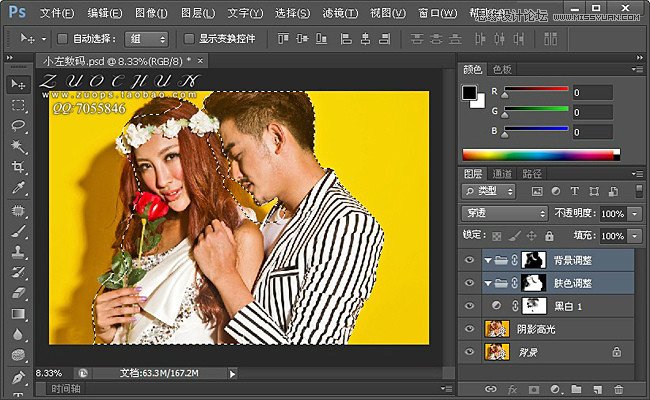Image resolution: width=650 pixels, height=400 pixels.
Task: Hide the 背景调整 group layer
Action: tap(469, 260)
